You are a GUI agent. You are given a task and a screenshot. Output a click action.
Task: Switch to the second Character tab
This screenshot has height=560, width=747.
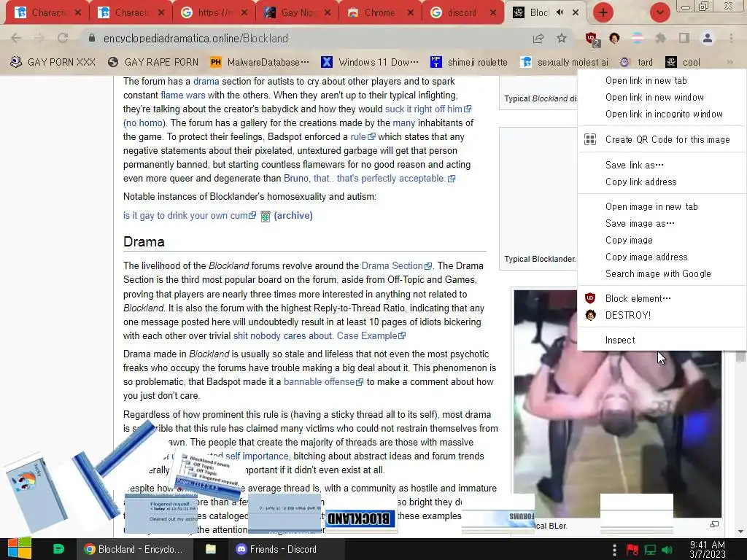click(x=131, y=12)
